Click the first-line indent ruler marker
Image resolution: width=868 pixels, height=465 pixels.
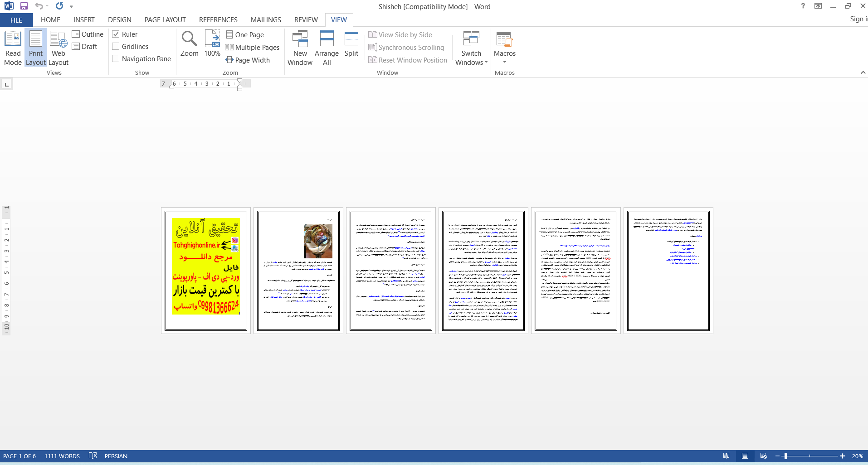(240, 81)
